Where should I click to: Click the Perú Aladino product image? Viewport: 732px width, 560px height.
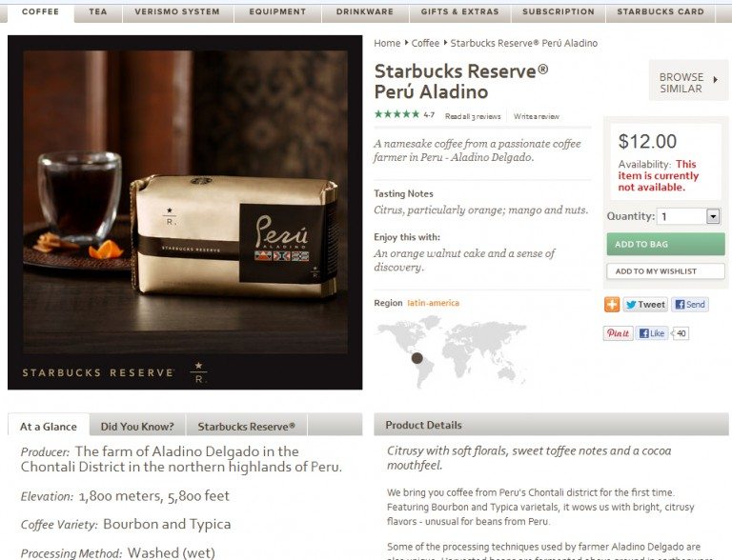(185, 211)
